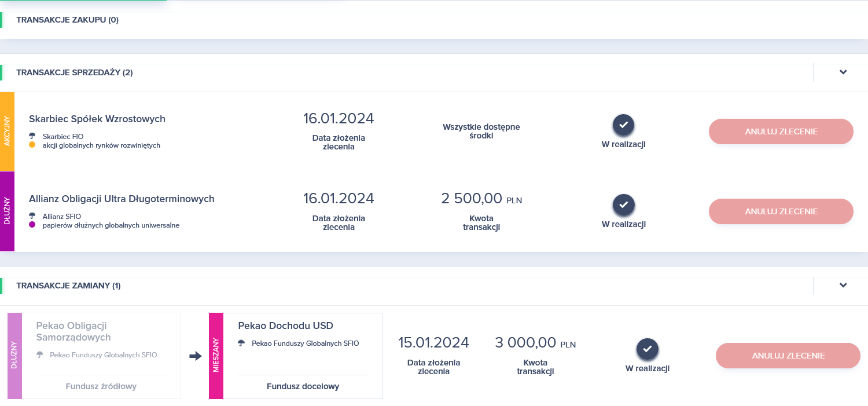Click umbrella icon in Pekao Dochodu USD card
The height and width of the screenshot is (406, 868).
[241, 343]
